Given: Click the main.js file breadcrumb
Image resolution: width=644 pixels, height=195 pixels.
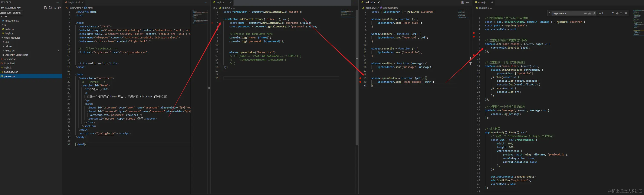Looking at the screenshot, I should pyautogui.click(x=482, y=8).
